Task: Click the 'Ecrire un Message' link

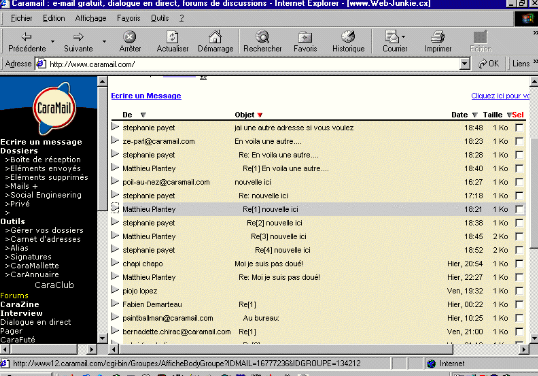Action: 146,96
